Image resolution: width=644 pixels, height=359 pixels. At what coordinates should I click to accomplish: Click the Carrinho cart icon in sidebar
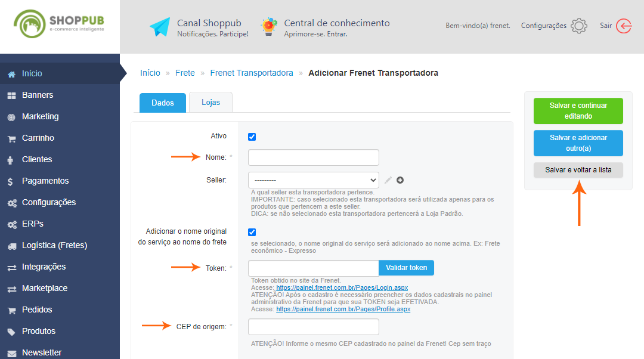pyautogui.click(x=11, y=138)
